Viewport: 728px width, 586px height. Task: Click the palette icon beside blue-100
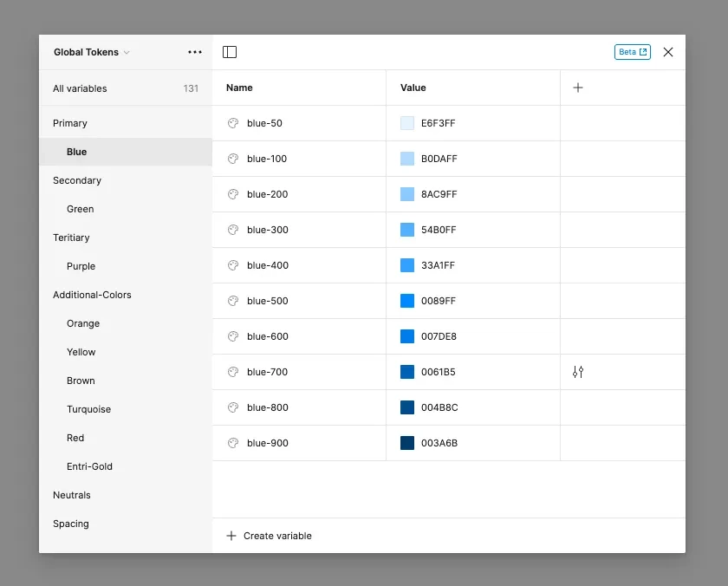coord(233,159)
